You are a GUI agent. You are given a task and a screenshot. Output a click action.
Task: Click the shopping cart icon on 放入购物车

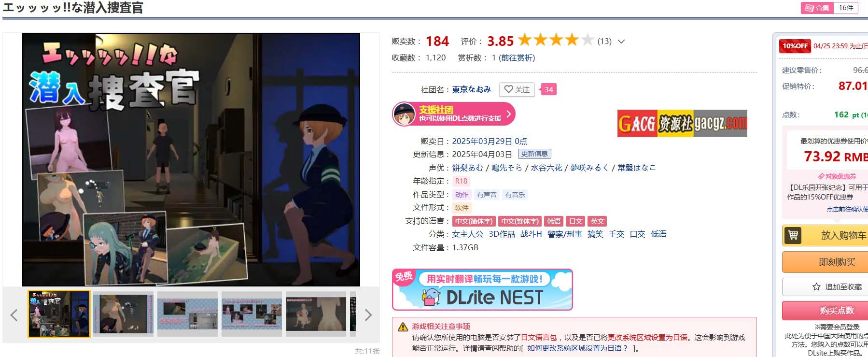(x=793, y=235)
